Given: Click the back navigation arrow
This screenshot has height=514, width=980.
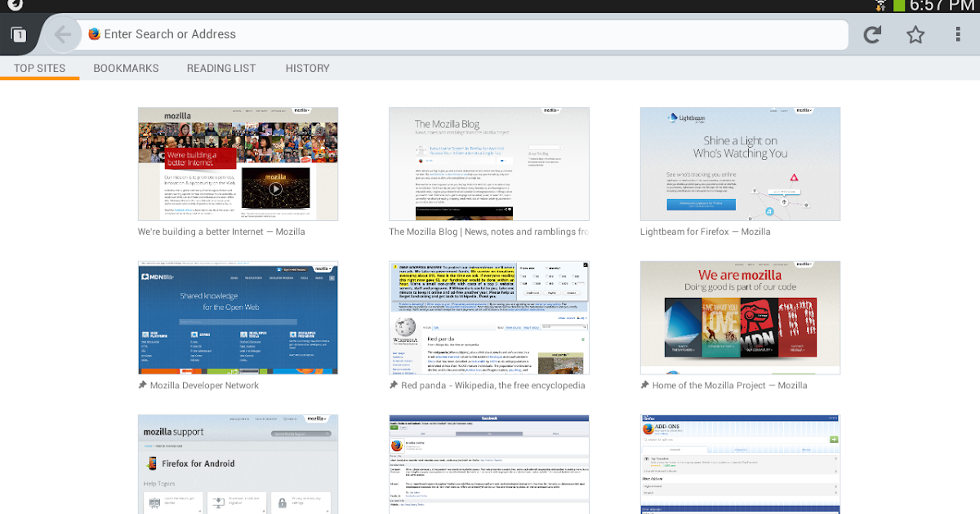Looking at the screenshot, I should coord(63,34).
